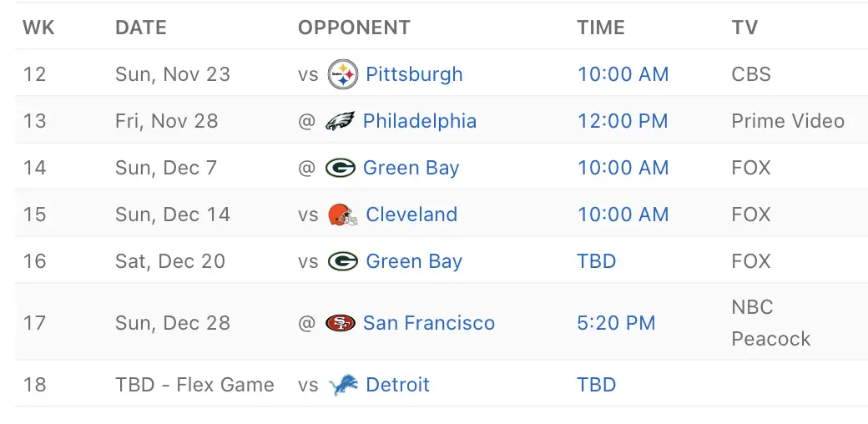Click the San Francisco 49ers logo icon
The height and width of the screenshot is (424, 868).
[x=340, y=323]
